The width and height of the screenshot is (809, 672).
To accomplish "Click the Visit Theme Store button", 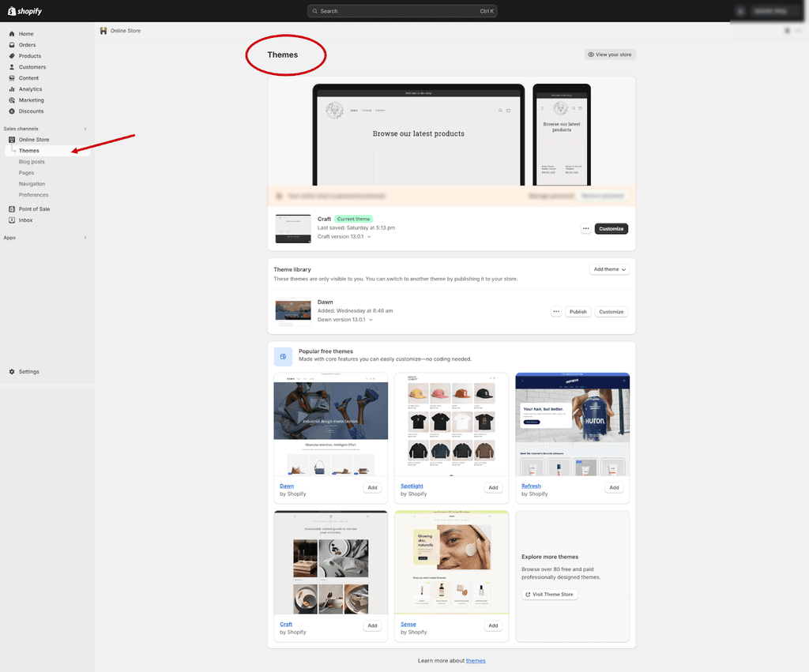I will point(550,595).
